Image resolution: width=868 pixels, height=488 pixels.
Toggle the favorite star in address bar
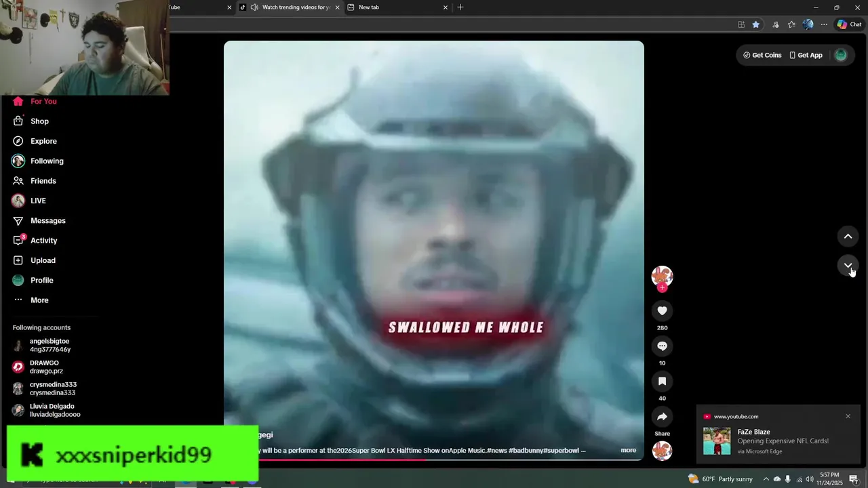[756, 24]
